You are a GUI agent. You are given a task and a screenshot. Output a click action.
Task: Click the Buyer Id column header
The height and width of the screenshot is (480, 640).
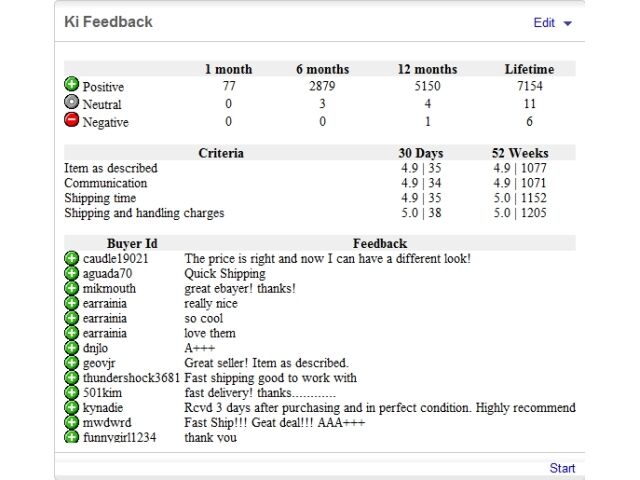[x=132, y=244]
